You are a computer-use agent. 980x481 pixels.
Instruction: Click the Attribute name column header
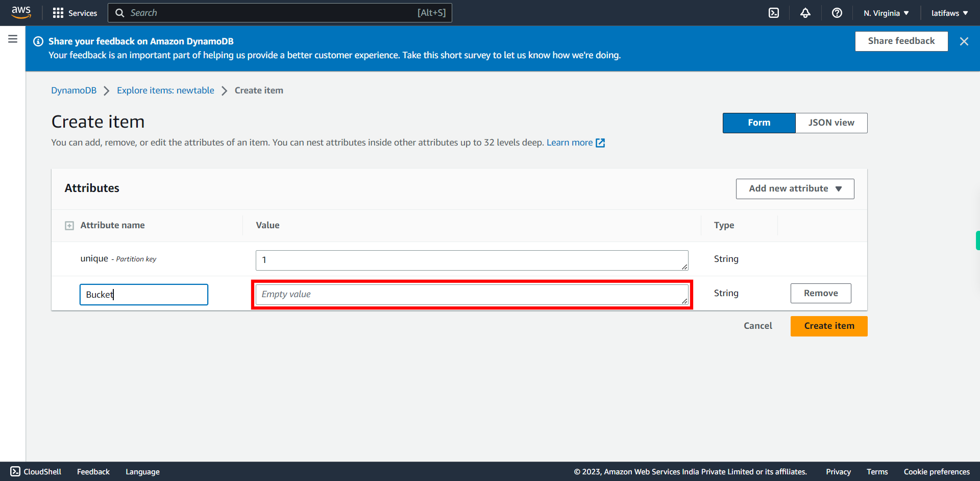tap(112, 225)
